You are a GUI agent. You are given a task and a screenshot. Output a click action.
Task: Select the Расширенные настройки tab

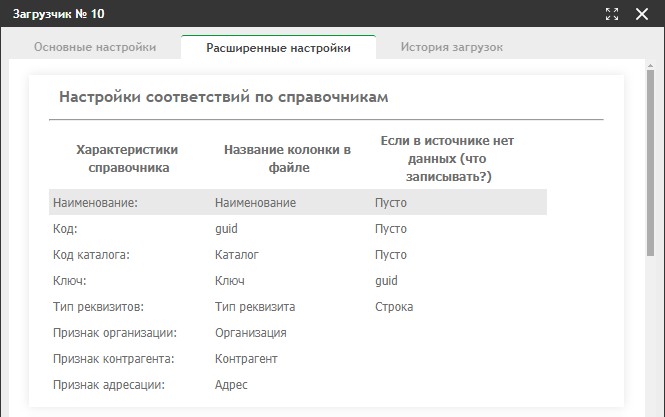278,48
